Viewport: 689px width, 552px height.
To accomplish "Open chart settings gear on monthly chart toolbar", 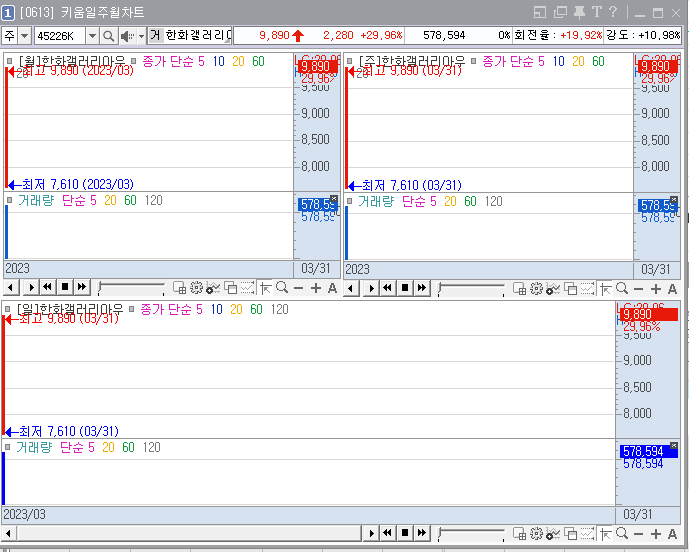I will [x=196, y=288].
